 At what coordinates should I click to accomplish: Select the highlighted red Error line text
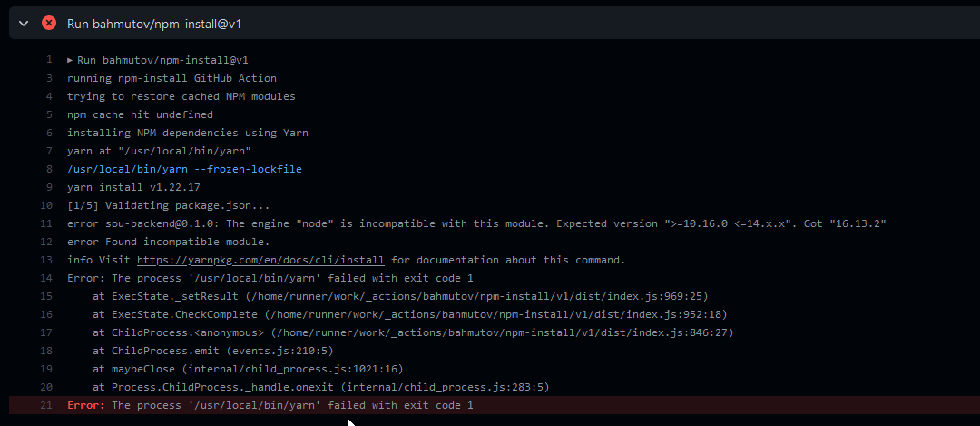[270, 405]
